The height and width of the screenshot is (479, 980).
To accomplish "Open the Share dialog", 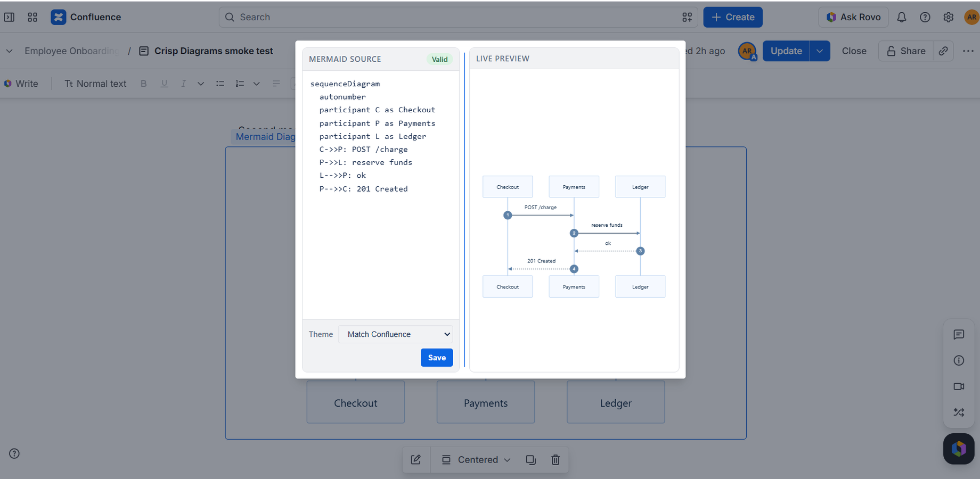I will pos(905,51).
